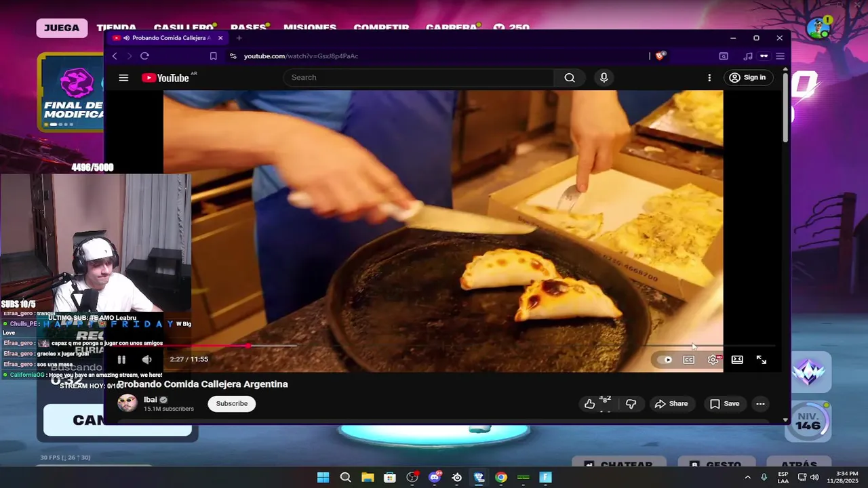Open the ESP LAA language selector
The image size is (868, 488).
click(x=783, y=477)
